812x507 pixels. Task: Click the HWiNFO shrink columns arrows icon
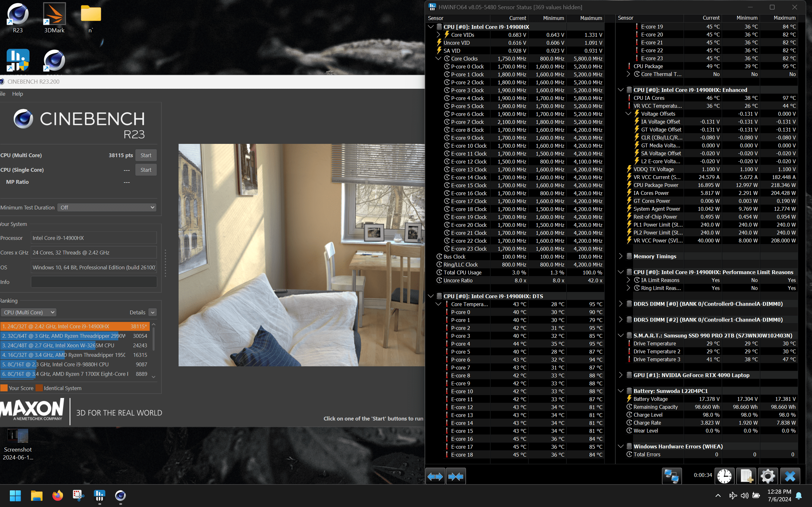click(x=456, y=476)
